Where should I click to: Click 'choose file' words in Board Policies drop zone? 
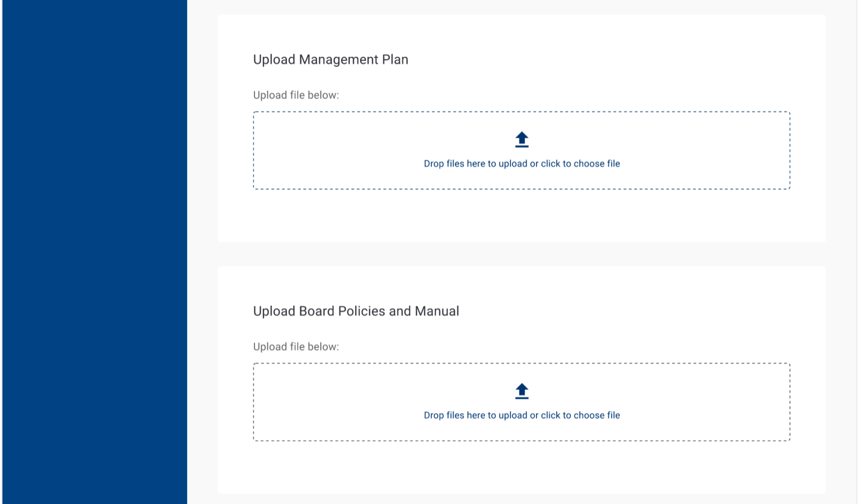pyautogui.click(x=597, y=415)
